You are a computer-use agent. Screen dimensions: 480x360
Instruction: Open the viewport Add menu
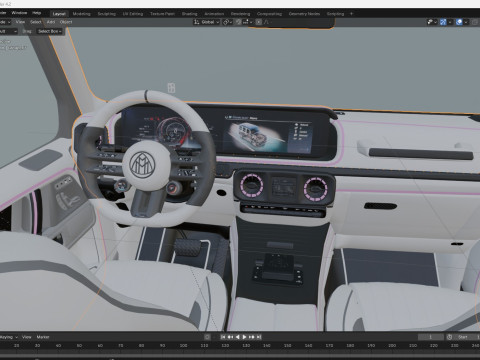coord(51,22)
